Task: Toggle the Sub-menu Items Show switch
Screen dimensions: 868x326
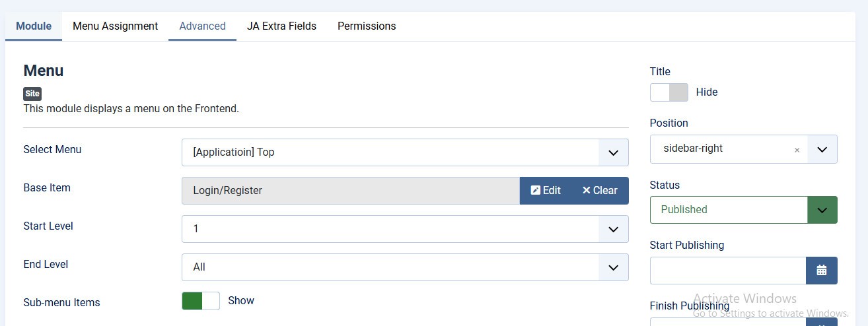Action: point(201,301)
